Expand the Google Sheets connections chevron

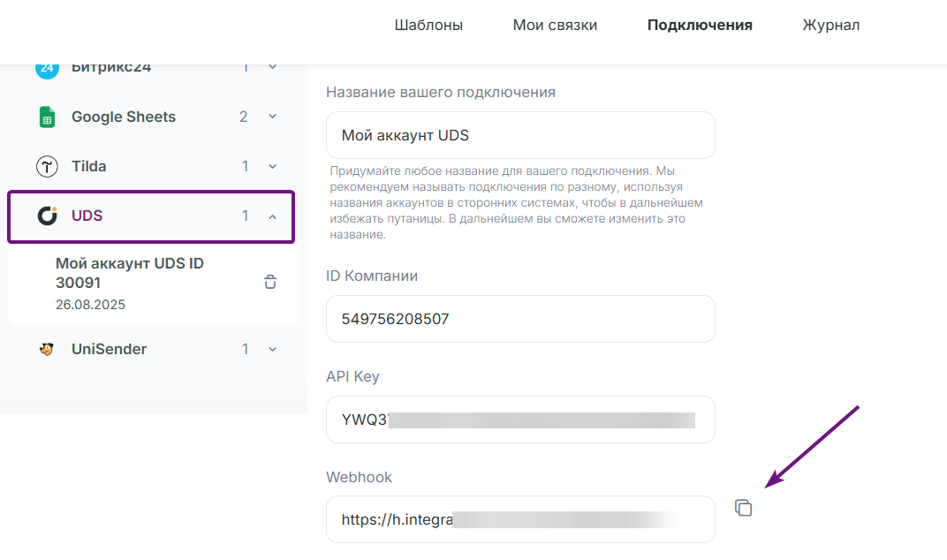click(272, 117)
